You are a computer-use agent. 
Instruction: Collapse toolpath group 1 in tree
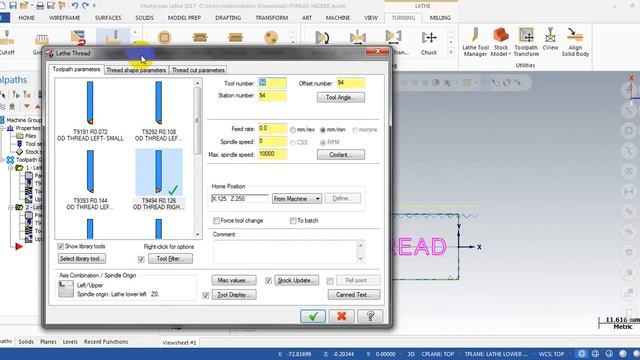(11, 168)
